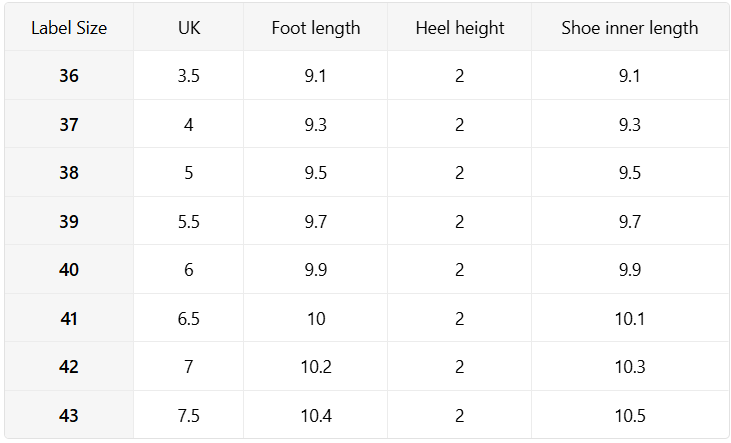Click the label size 38 cell
Image resolution: width=731 pixels, height=443 pixels.
pyautogui.click(x=69, y=173)
